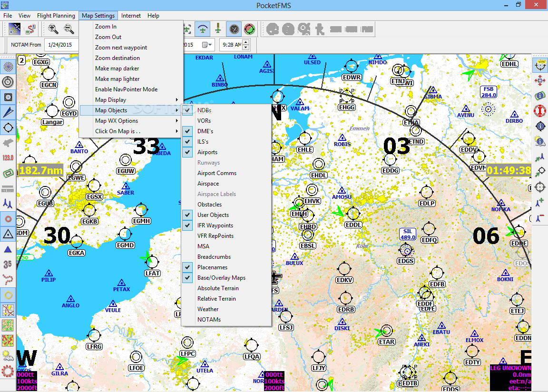Toggle the airport circle sidebar icon
The width and height of the screenshot is (548, 392).
pyautogui.click(x=8, y=127)
